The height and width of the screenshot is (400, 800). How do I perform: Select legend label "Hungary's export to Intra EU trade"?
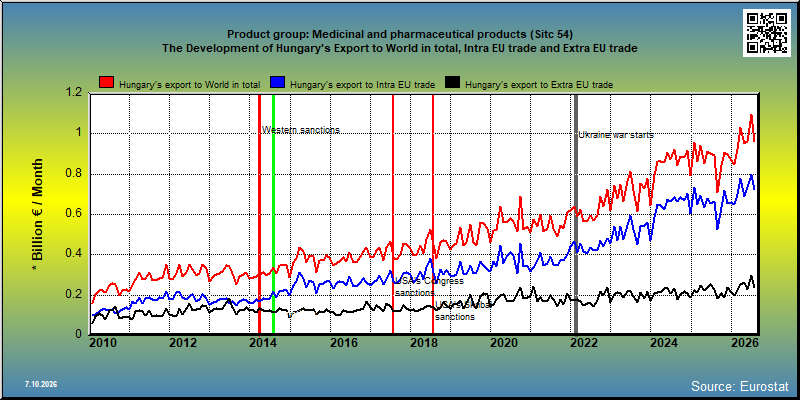[362, 85]
